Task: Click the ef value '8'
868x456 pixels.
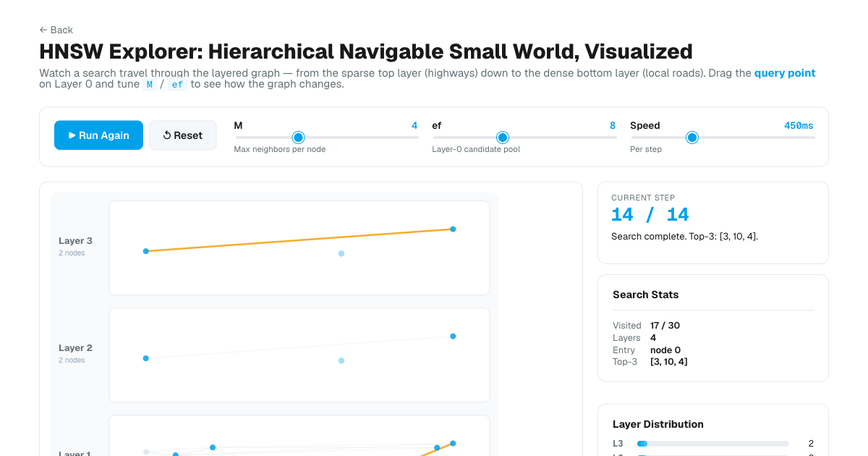Action: [x=613, y=125]
